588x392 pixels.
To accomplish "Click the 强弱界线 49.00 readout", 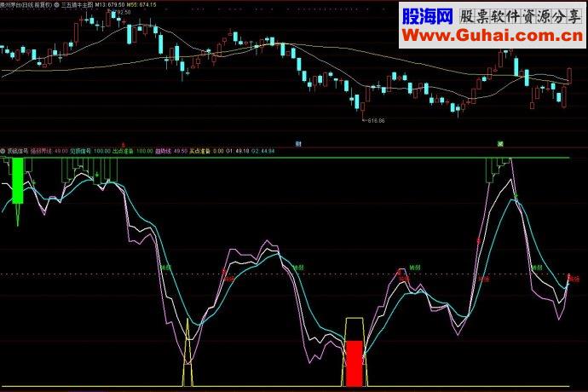I will (x=49, y=151).
